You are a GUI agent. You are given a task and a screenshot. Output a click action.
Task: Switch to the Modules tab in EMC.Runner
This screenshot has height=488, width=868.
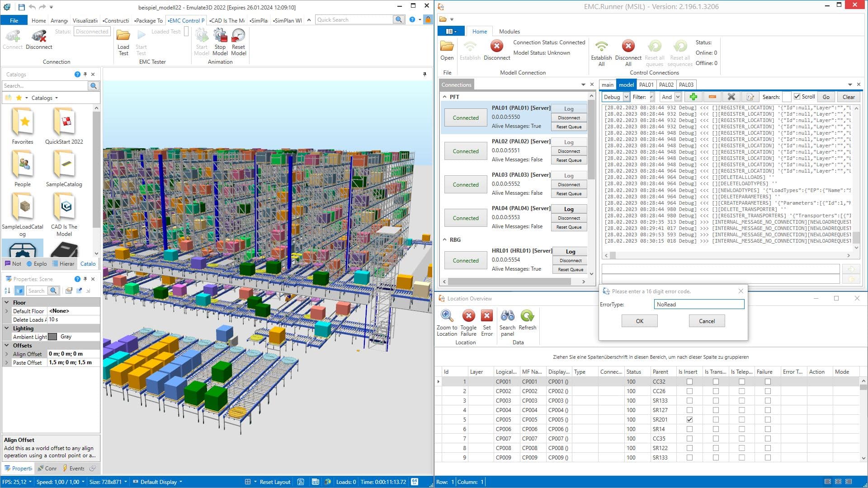[509, 31]
